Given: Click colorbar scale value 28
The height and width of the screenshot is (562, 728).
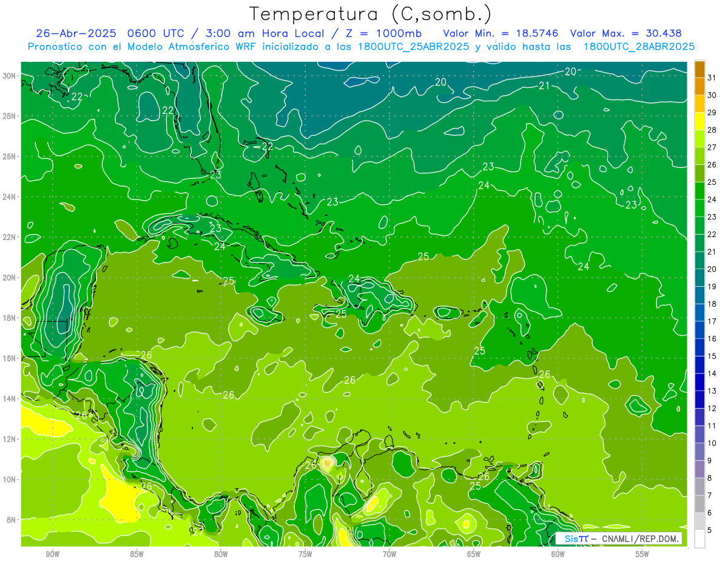Looking at the screenshot, I should tap(712, 130).
